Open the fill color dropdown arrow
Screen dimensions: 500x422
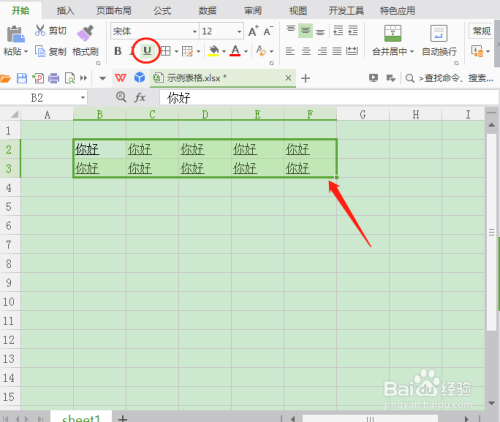(224, 51)
